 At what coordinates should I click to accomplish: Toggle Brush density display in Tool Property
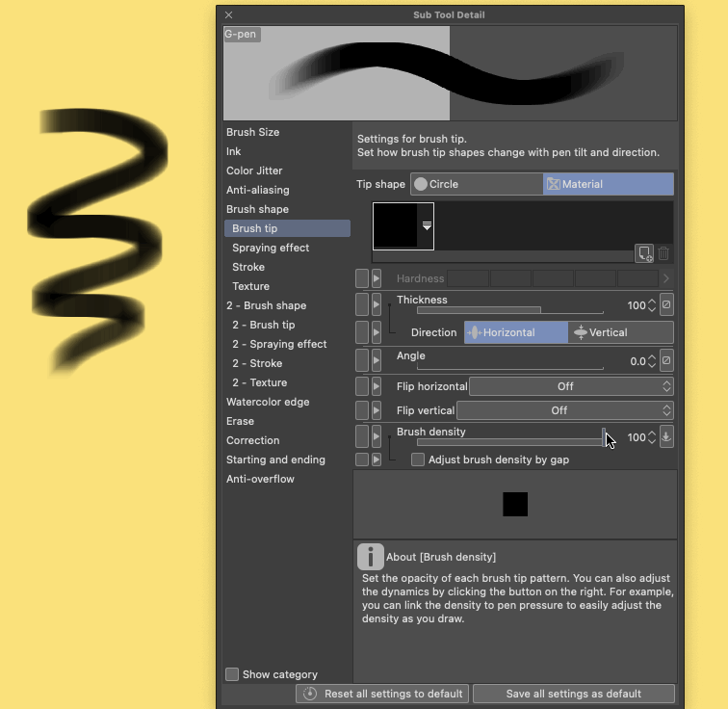coord(362,437)
